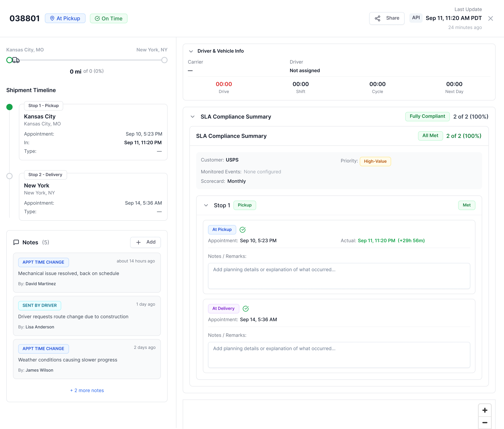The image size is (504, 429).
Task: Click the APPT TIME CHANGE tag by James Wilson
Action: point(43,348)
